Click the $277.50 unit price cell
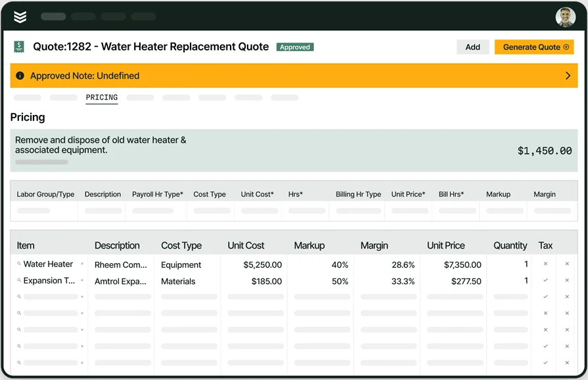Viewport: 588px width, 380px height. point(466,282)
